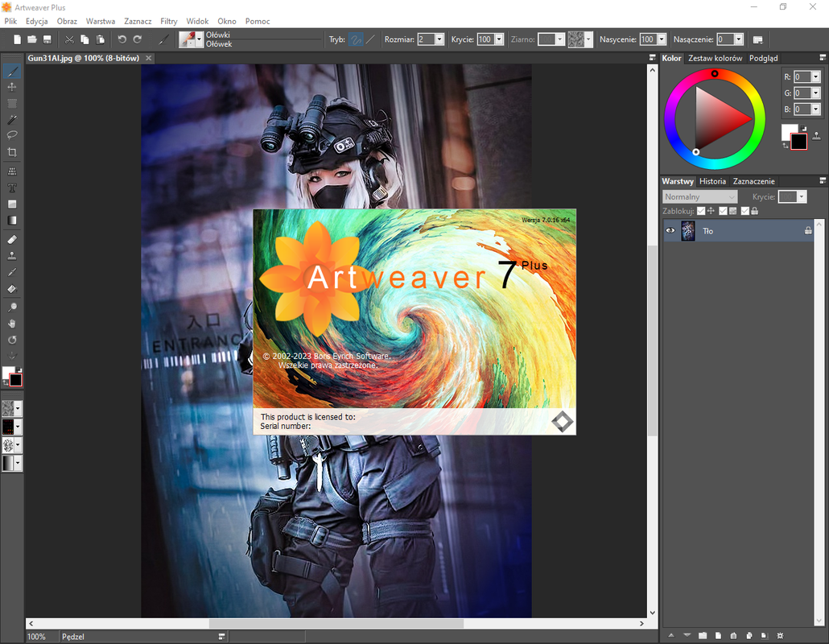Select the Rotate canvas tool
The image size is (829, 644).
12,340
